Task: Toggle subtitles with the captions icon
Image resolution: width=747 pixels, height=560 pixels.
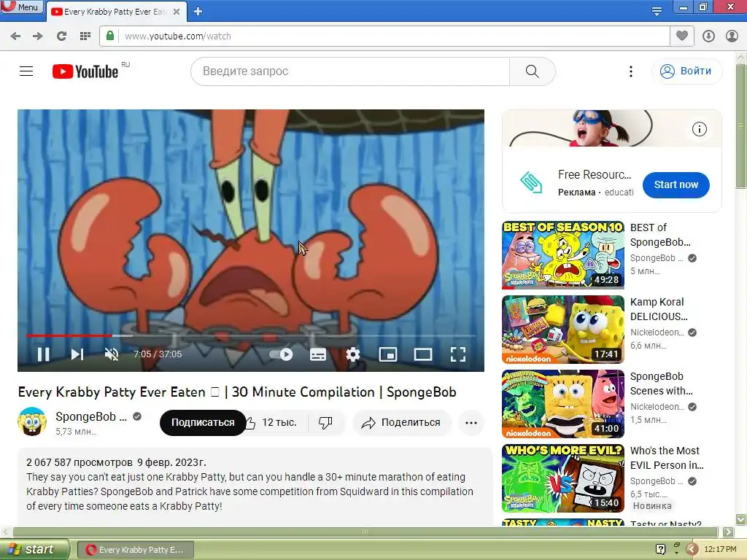Action: [318, 354]
